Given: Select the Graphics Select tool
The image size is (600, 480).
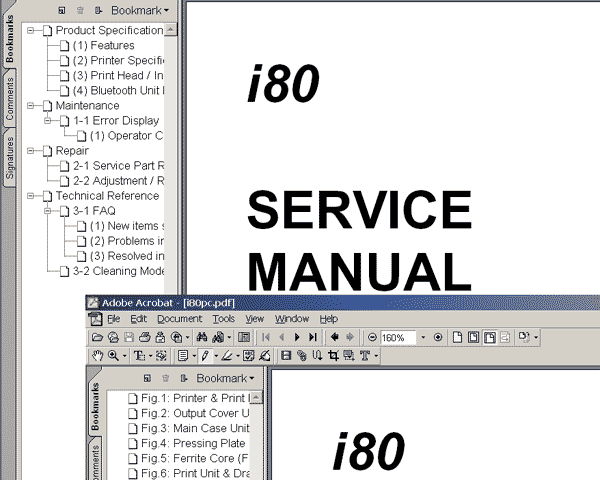Looking at the screenshot, I should pyautogui.click(x=161, y=356).
